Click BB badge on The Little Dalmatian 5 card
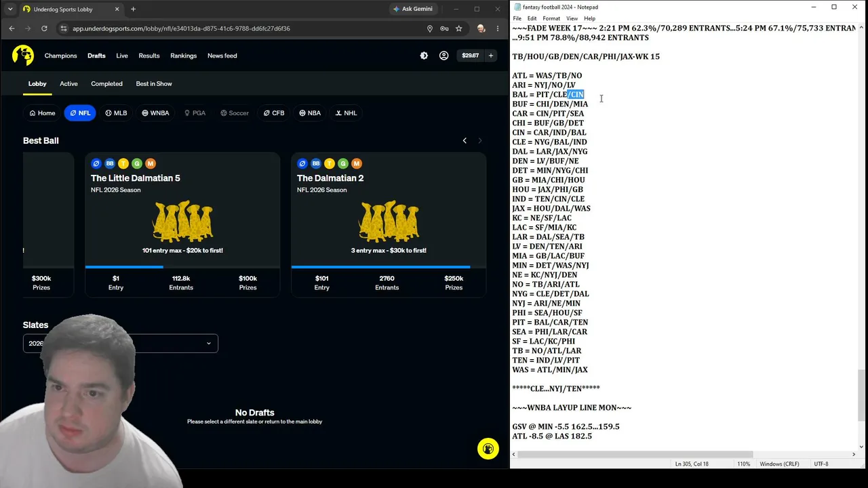The height and width of the screenshot is (488, 868). click(x=110, y=163)
